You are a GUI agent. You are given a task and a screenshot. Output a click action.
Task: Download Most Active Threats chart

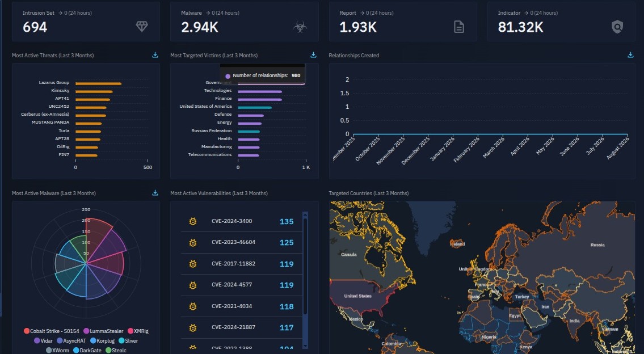coord(155,55)
